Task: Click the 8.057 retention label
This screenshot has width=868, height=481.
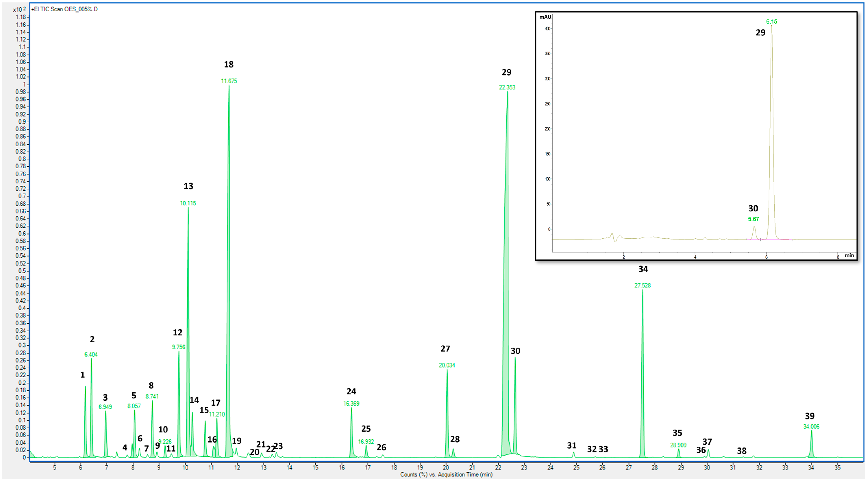Action: click(x=134, y=406)
